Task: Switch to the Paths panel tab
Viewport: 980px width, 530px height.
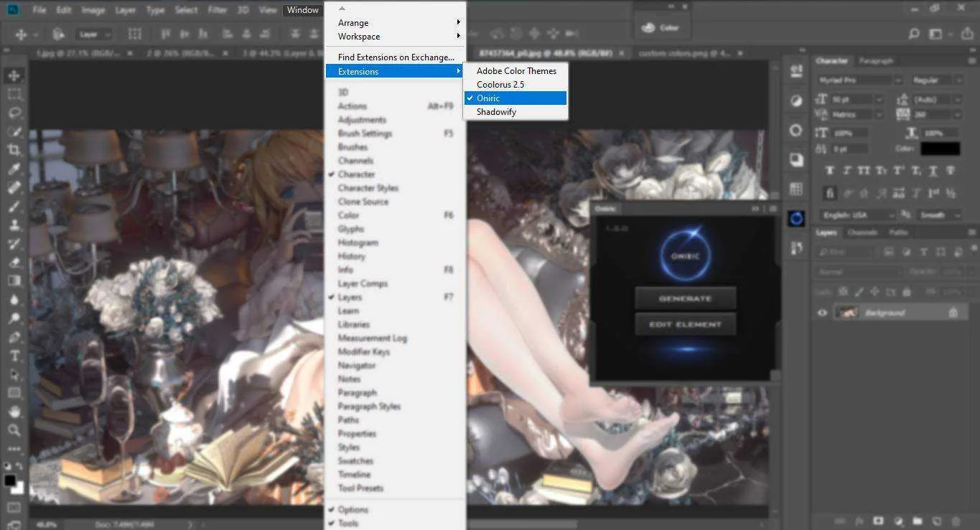Action: point(898,233)
